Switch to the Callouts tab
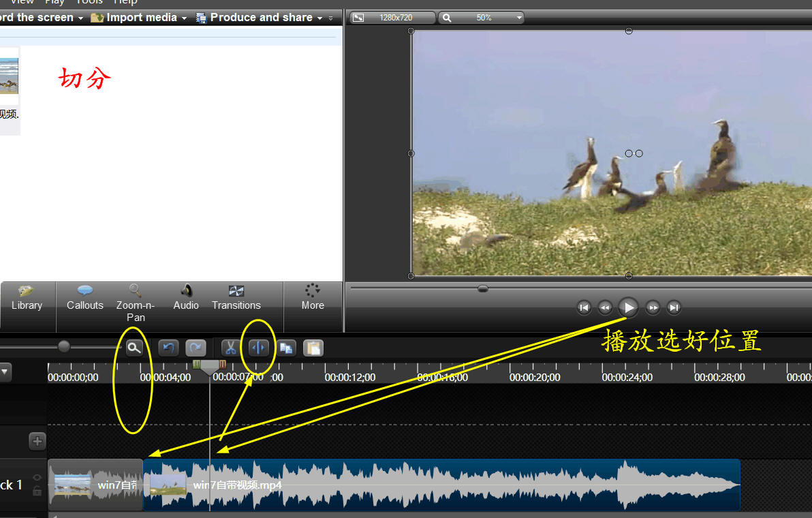812x518 pixels. pos(85,299)
